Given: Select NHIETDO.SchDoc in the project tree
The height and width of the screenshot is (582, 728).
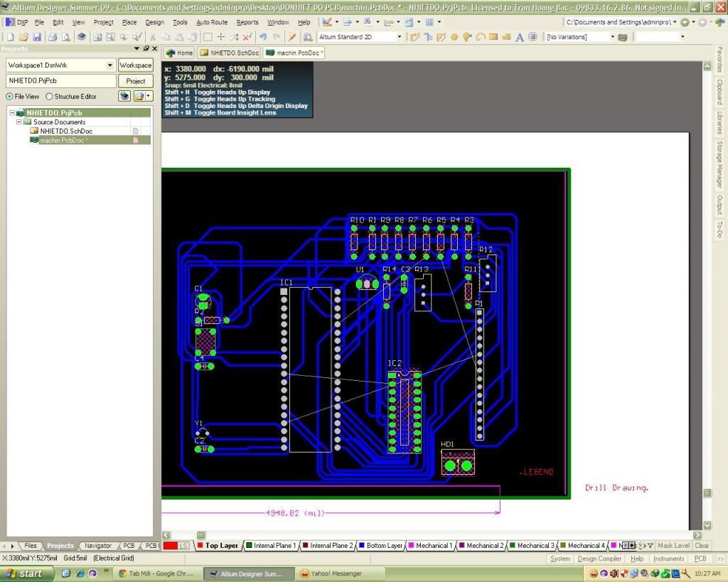Looking at the screenshot, I should pos(65,131).
